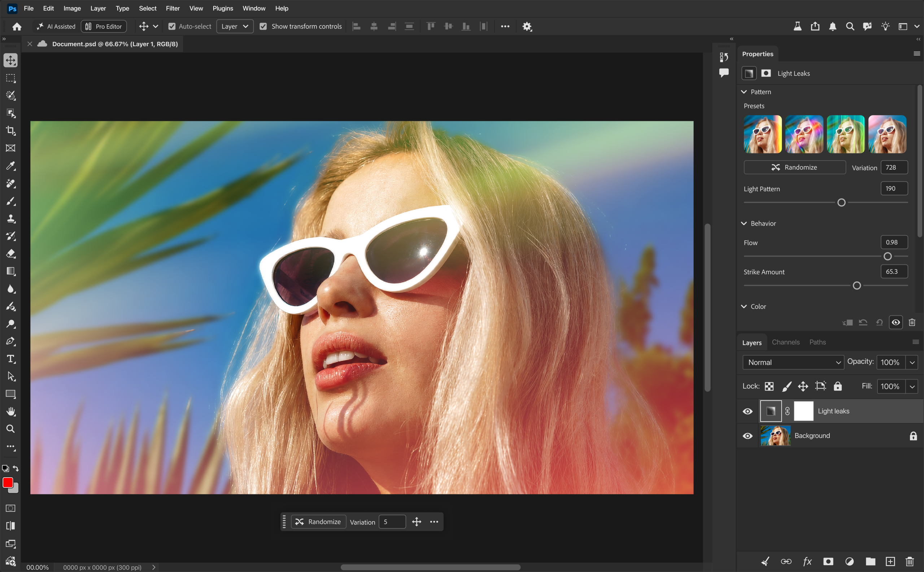Image resolution: width=924 pixels, height=572 pixels.
Task: Open the Normal blend mode dropdown
Action: coord(793,362)
